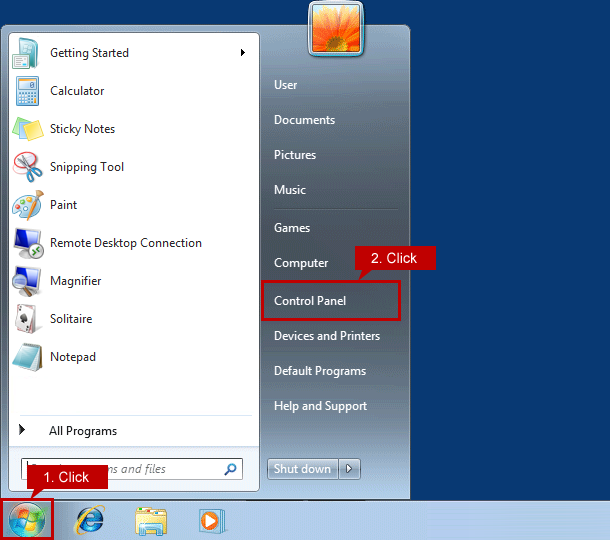Open the Shut down options arrow
This screenshot has height=540, width=610.
pos(350,469)
